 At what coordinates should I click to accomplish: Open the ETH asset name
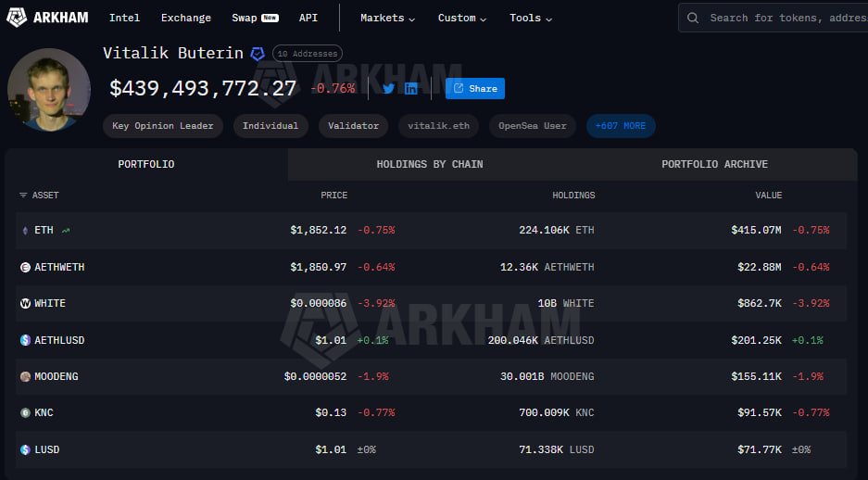coord(44,231)
